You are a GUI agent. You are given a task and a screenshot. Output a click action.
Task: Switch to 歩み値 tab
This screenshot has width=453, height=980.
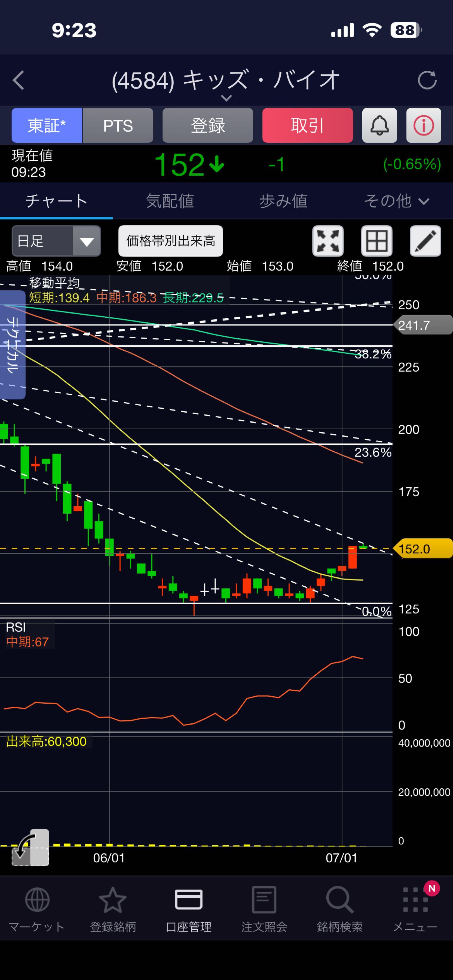[283, 201]
